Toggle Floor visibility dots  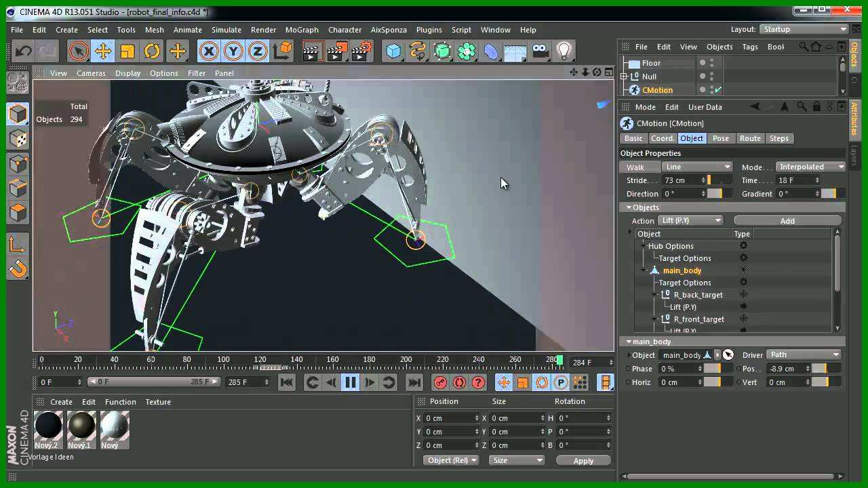pos(712,62)
